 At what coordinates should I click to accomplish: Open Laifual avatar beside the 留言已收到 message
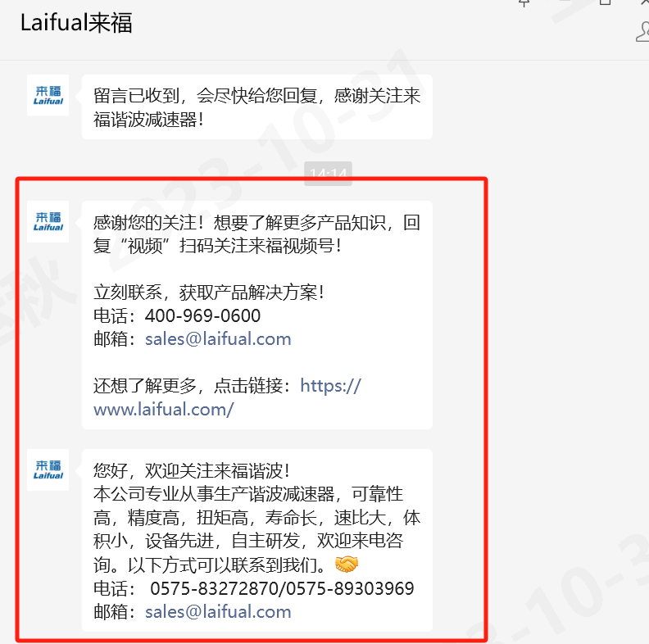(x=48, y=95)
